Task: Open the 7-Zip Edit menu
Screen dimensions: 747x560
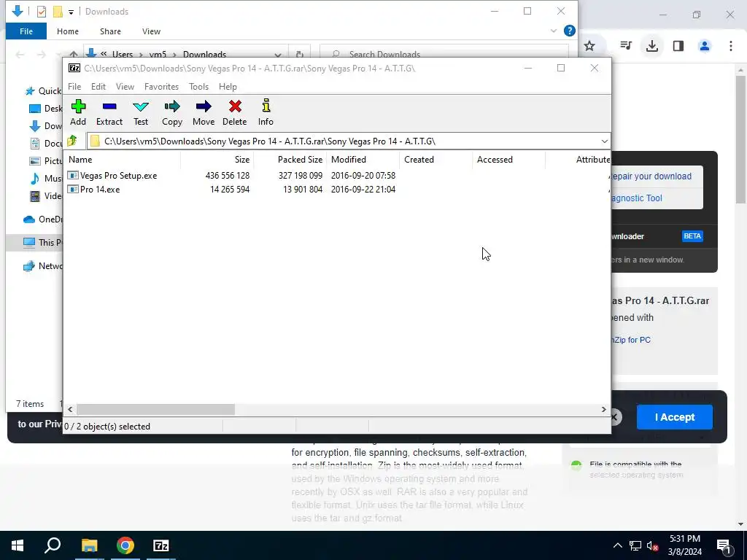Action: pos(98,87)
